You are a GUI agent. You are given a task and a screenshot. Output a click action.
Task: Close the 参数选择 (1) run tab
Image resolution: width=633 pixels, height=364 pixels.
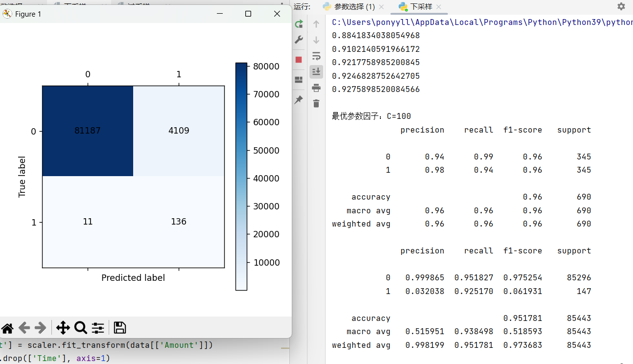point(382,7)
